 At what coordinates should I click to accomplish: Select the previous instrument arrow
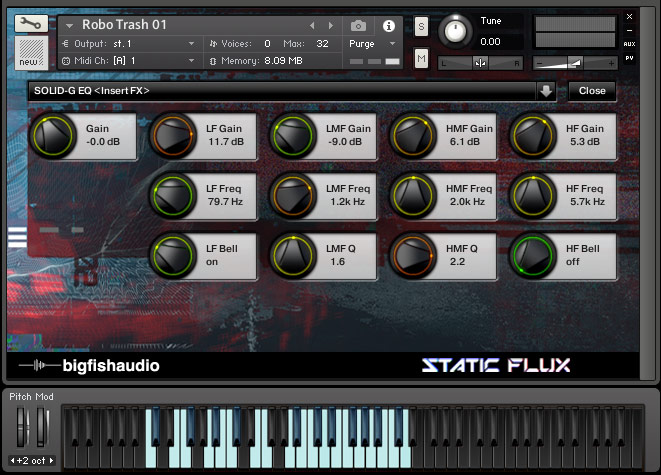click(x=312, y=26)
